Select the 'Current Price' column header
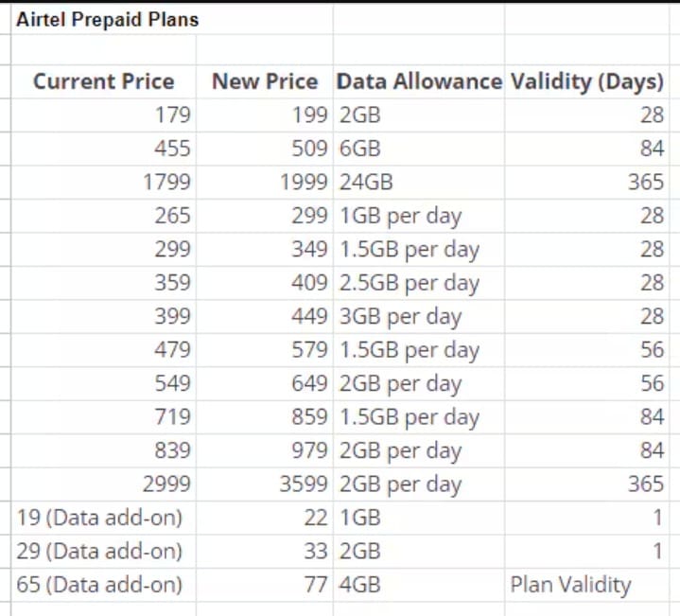Screen dimensions: 680x616 coord(104,81)
